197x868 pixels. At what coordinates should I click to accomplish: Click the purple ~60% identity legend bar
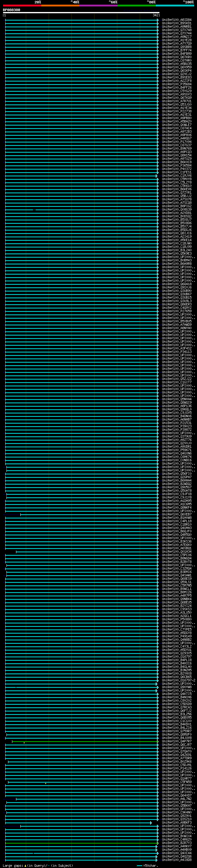[99, 6]
